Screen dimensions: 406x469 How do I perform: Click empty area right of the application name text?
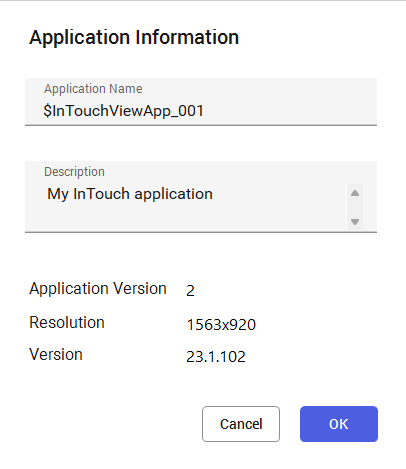(288, 111)
